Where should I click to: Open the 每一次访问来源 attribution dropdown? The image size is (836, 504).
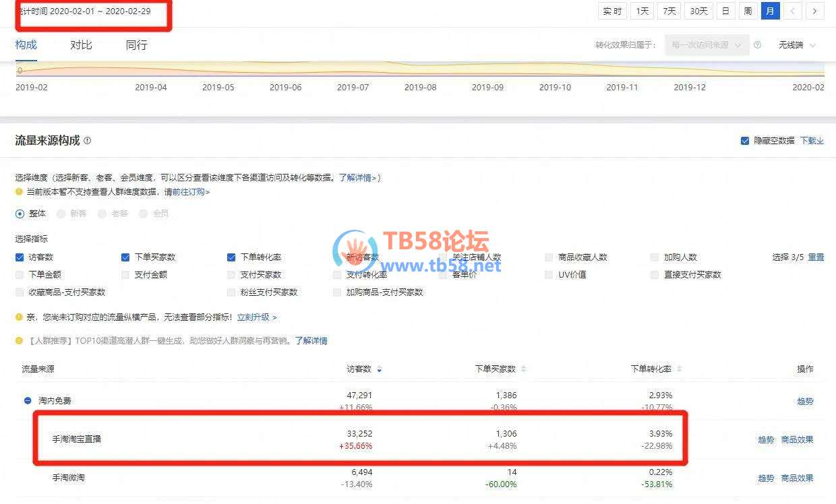[x=707, y=45]
